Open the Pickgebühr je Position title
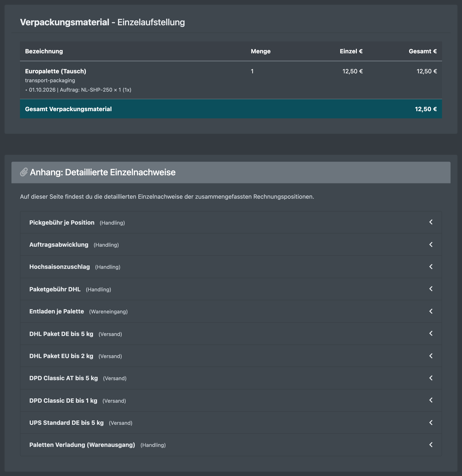The height and width of the screenshot is (476, 462). click(x=62, y=223)
